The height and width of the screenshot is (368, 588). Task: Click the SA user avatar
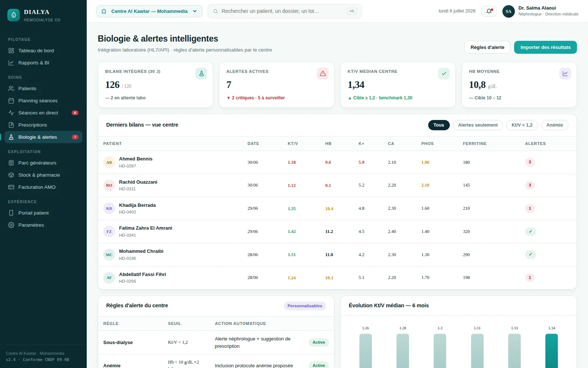[509, 11]
